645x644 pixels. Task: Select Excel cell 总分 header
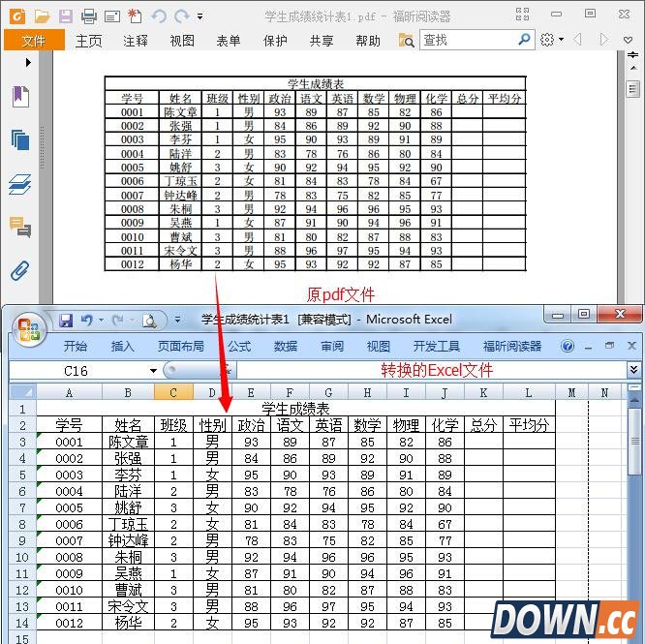(x=484, y=425)
